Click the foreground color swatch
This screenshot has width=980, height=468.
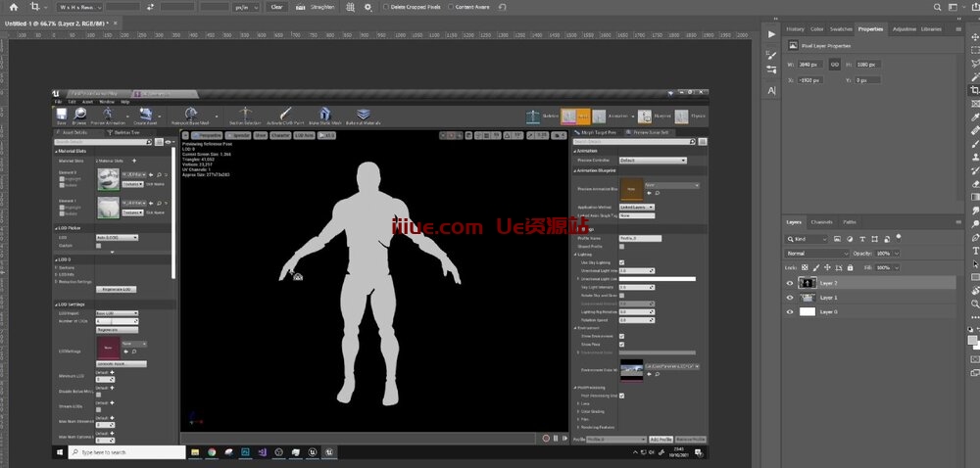pyautogui.click(x=972, y=340)
